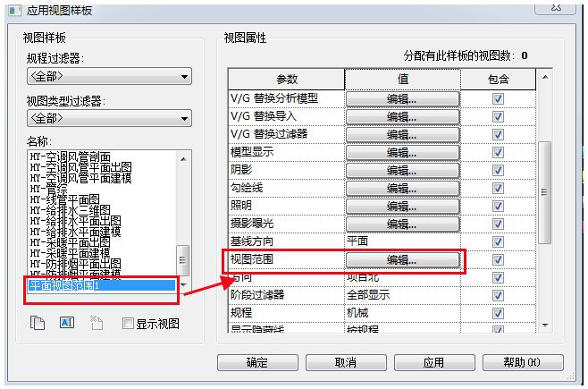Viewport: 588px width, 389px height.
Task: Toggle the 显示视图 checkbox
Action: point(128,324)
